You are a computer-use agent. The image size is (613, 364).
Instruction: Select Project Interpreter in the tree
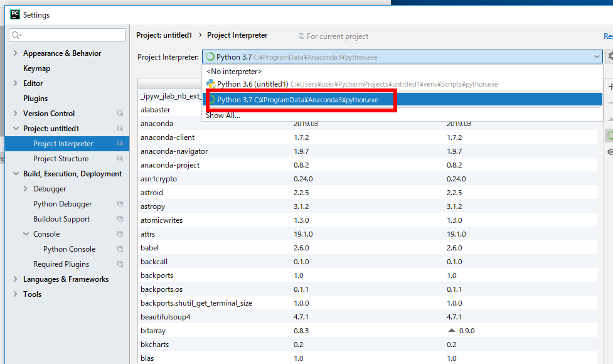pyautogui.click(x=67, y=144)
